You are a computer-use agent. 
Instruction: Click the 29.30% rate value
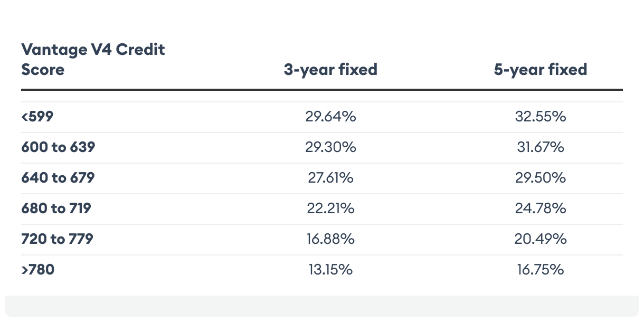coord(330,147)
